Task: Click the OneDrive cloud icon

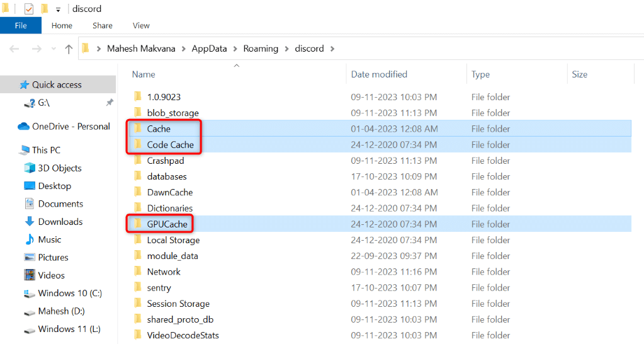Action: tap(24, 127)
